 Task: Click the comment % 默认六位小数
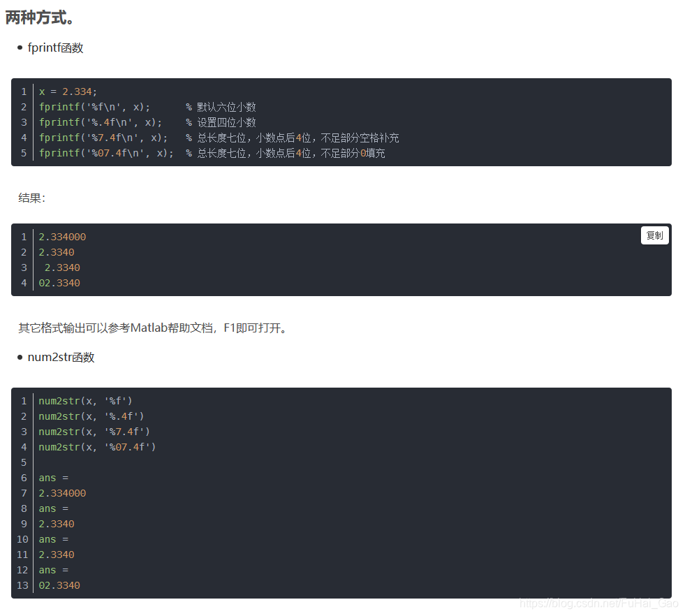(x=221, y=107)
